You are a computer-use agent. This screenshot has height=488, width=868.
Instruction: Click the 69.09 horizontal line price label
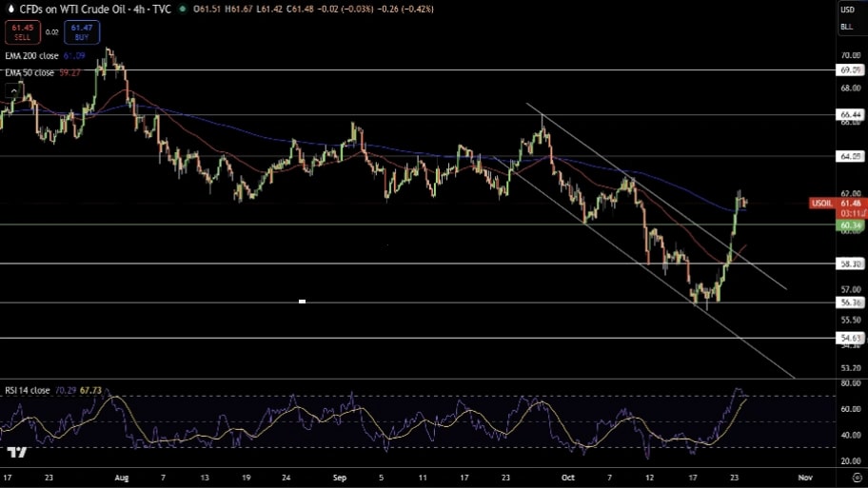pos(850,70)
